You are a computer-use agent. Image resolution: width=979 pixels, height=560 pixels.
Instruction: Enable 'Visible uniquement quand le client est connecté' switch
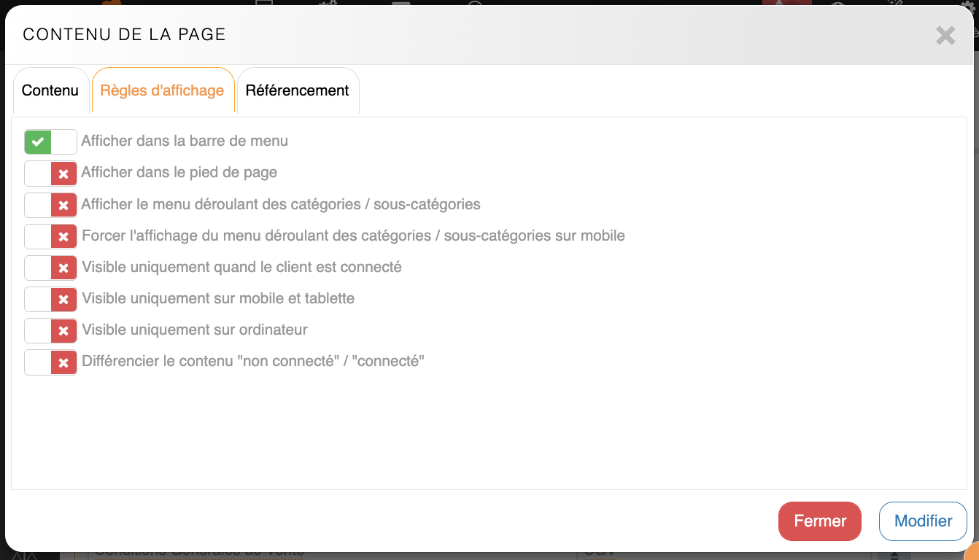pos(50,268)
